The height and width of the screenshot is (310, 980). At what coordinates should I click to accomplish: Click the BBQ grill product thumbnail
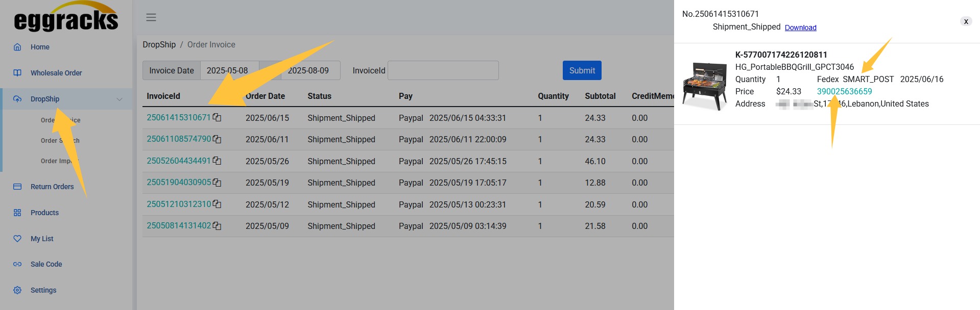coord(705,86)
